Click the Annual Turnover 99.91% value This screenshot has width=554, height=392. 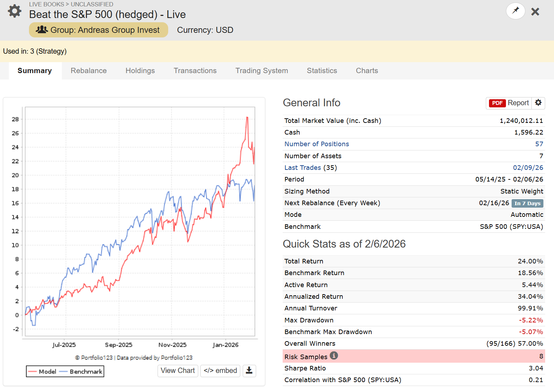tap(530, 308)
